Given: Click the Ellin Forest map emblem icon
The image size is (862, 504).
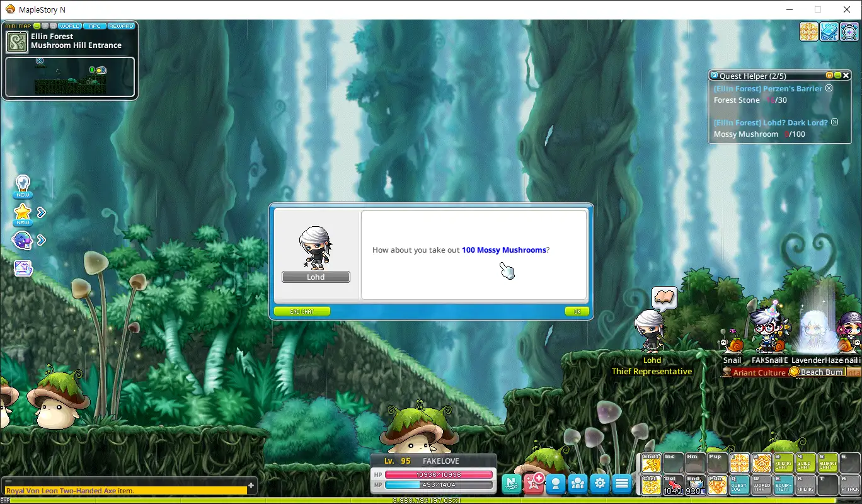Looking at the screenshot, I should point(17,42).
